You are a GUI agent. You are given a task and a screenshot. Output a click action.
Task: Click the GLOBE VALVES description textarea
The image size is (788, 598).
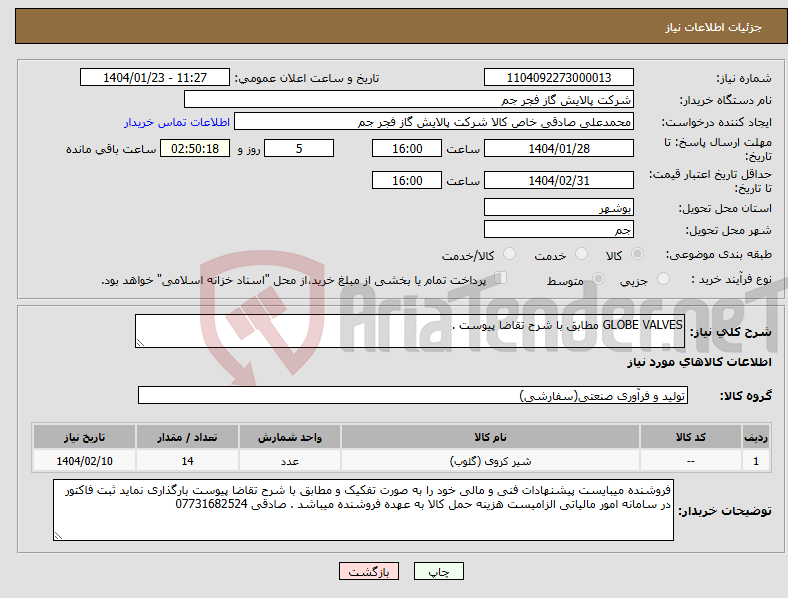pyautogui.click(x=410, y=331)
